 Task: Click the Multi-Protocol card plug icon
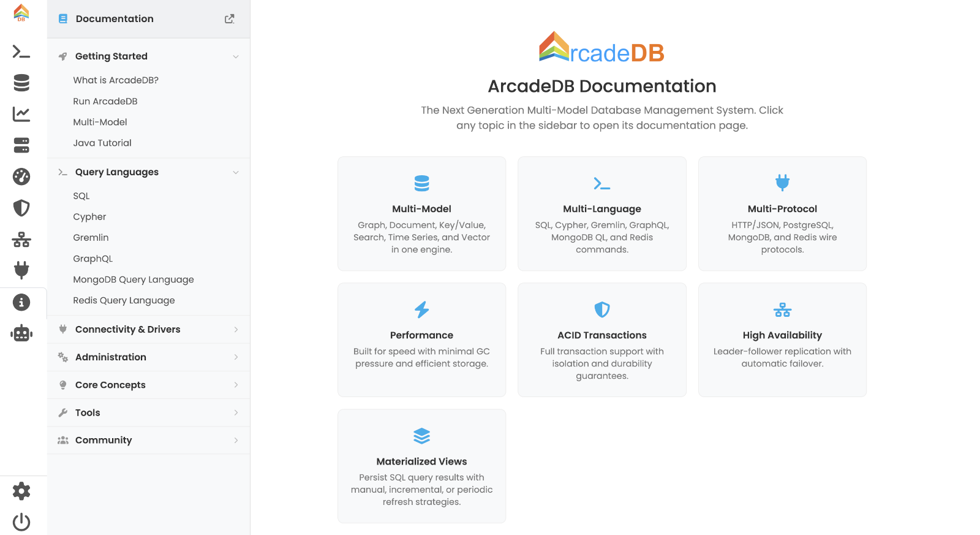point(783,183)
